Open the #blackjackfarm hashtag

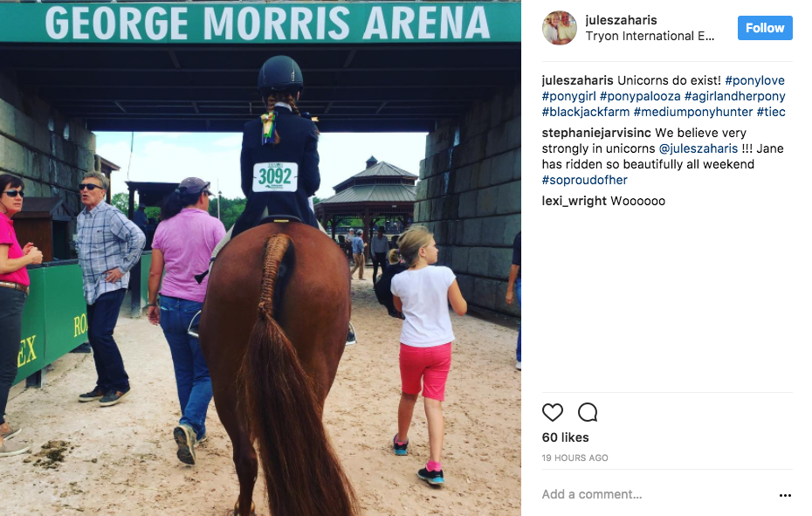[x=586, y=112]
